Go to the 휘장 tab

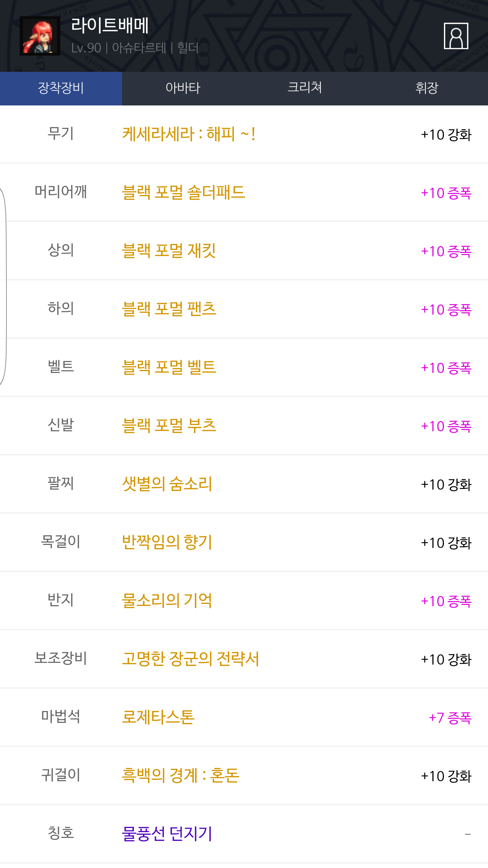tap(427, 88)
